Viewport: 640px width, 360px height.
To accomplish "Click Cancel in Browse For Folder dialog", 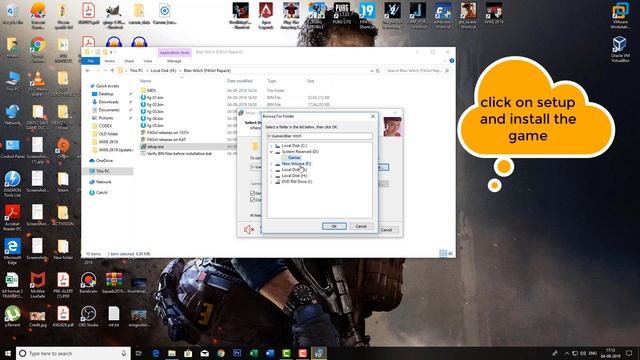I will pos(361,226).
